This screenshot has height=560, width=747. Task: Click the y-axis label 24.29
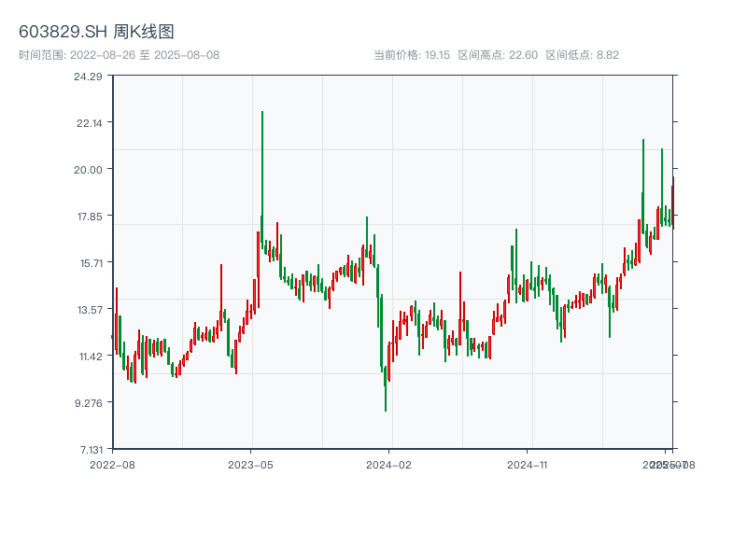point(88,77)
